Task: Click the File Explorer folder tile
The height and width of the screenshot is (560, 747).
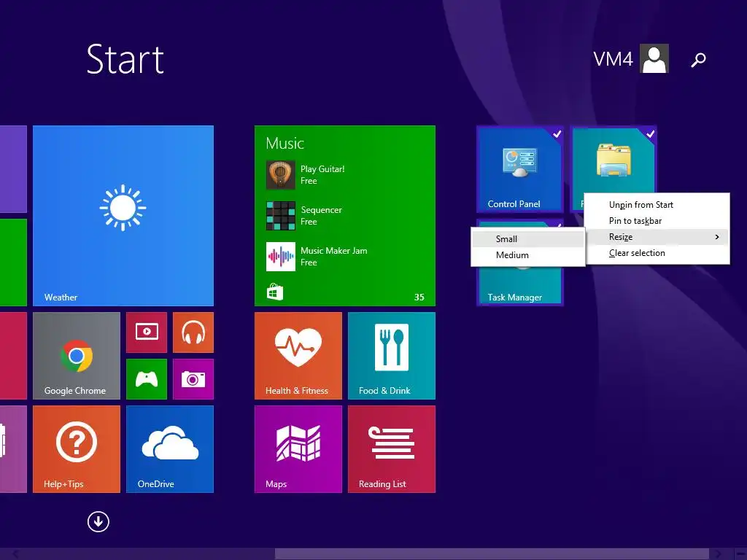Action: pos(614,160)
